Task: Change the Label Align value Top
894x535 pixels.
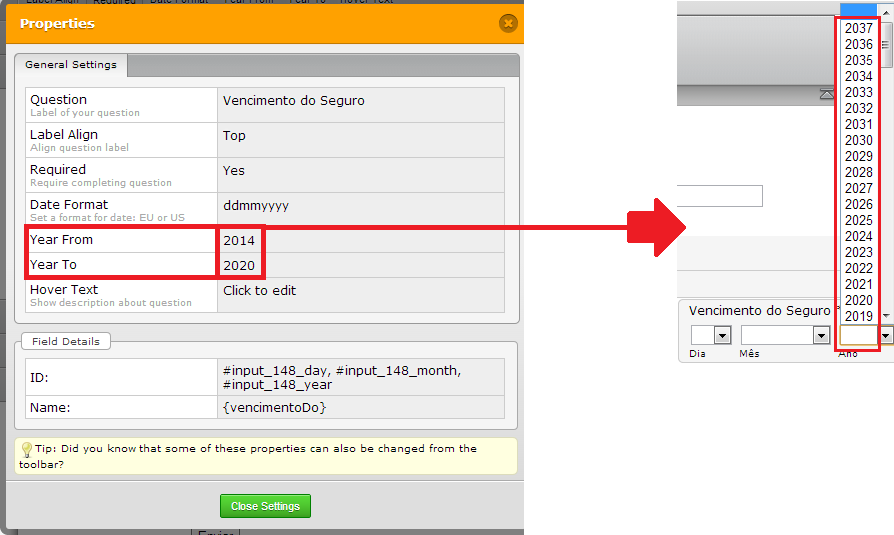Action: pyautogui.click(x=234, y=136)
